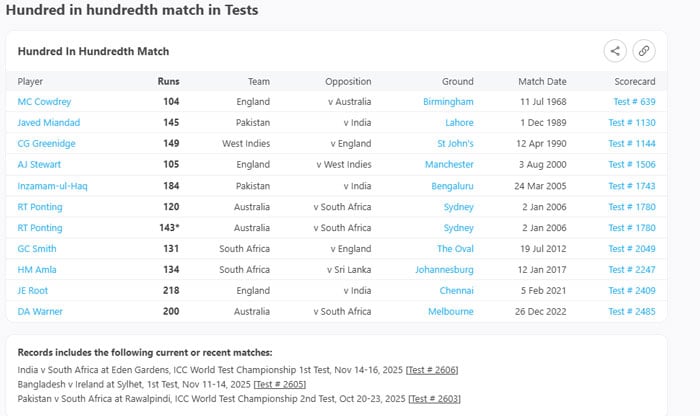
Task: Open DA Warner player profile
Action: (x=41, y=312)
